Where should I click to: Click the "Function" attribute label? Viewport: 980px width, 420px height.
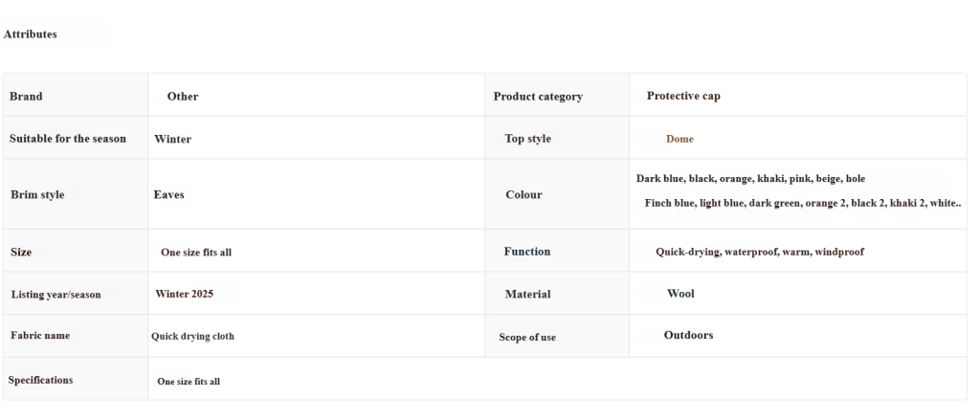527,252
